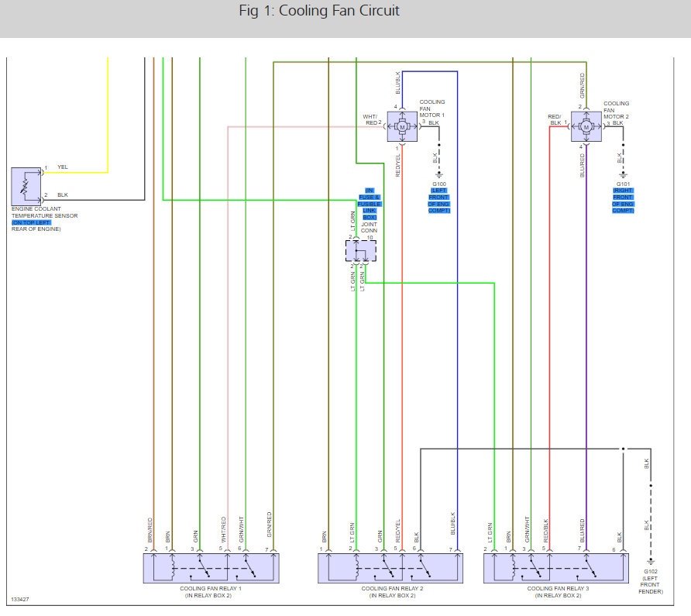Select the Engine Coolant Temperature Sensor symbol
This screenshot has height=616, width=691.
(26, 186)
